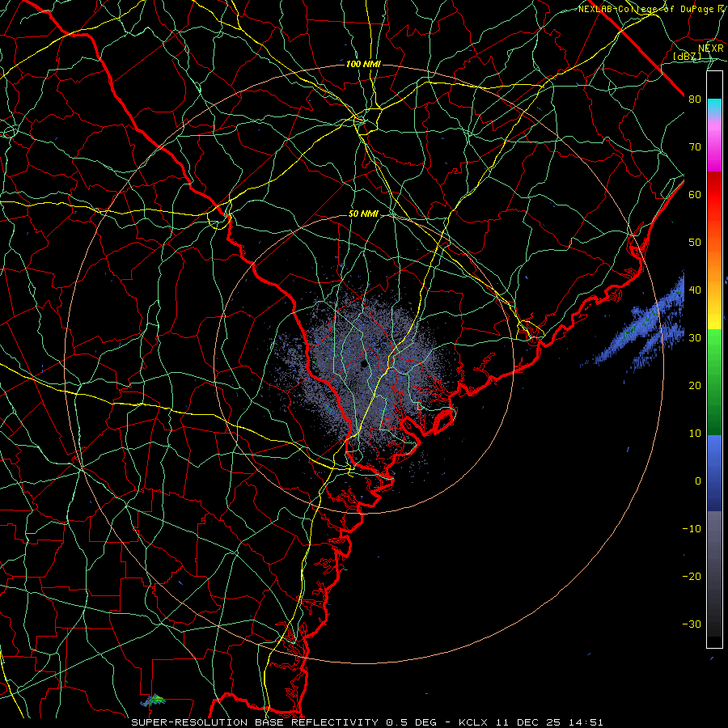728x728 pixels.
Task: Click the "50 NMI" range ring label
Action: click(x=363, y=214)
